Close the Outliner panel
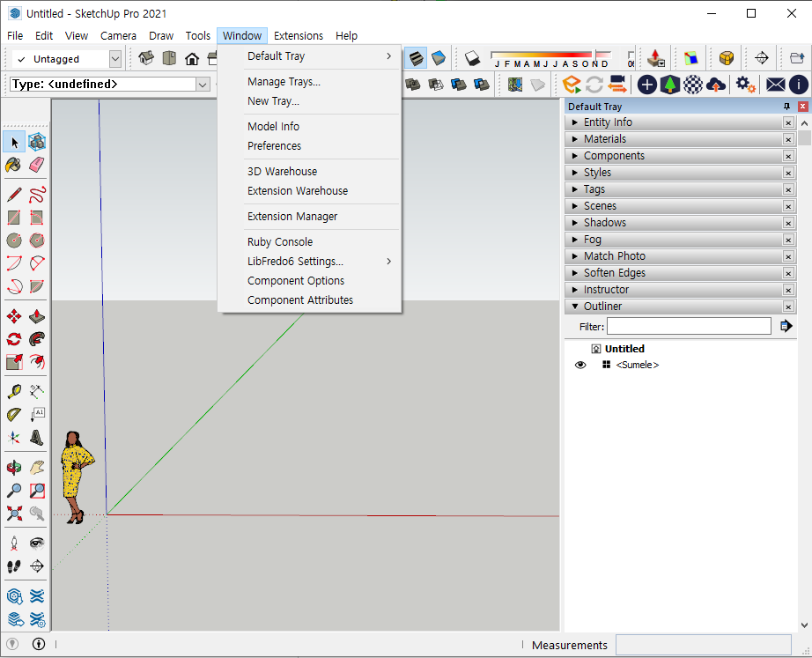The height and width of the screenshot is (658, 812). pyautogui.click(x=788, y=307)
